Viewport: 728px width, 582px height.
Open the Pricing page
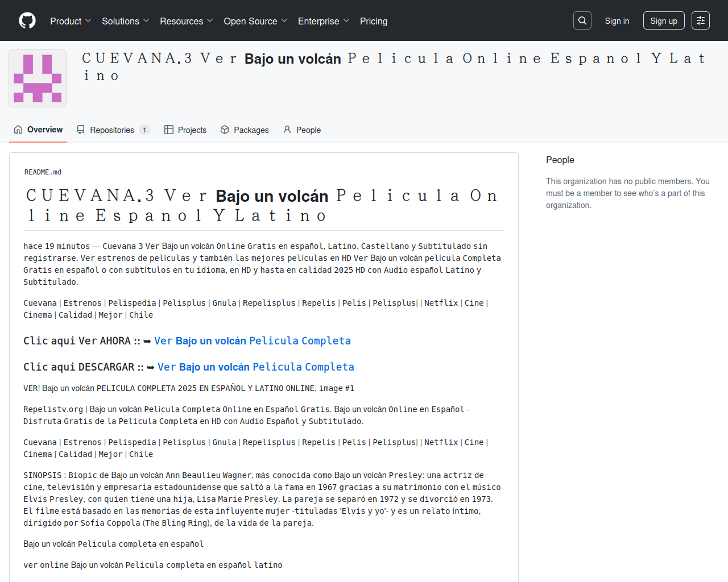pyautogui.click(x=374, y=21)
